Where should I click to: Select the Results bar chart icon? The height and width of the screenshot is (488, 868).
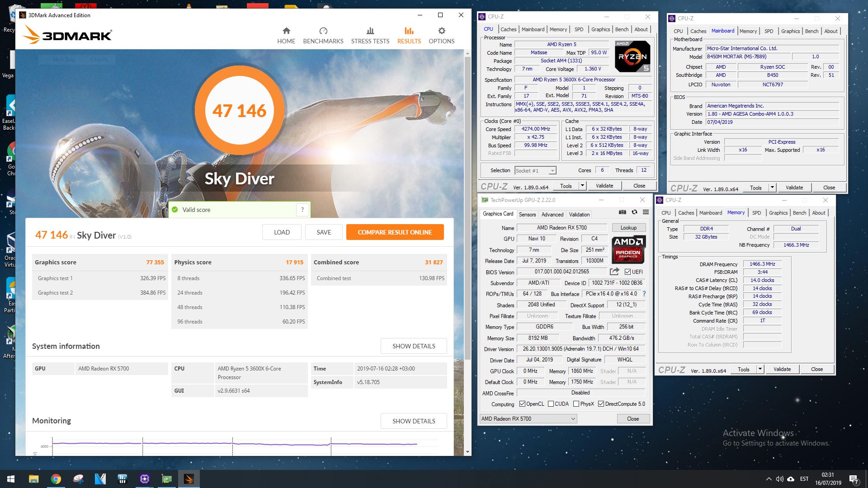coord(409,31)
